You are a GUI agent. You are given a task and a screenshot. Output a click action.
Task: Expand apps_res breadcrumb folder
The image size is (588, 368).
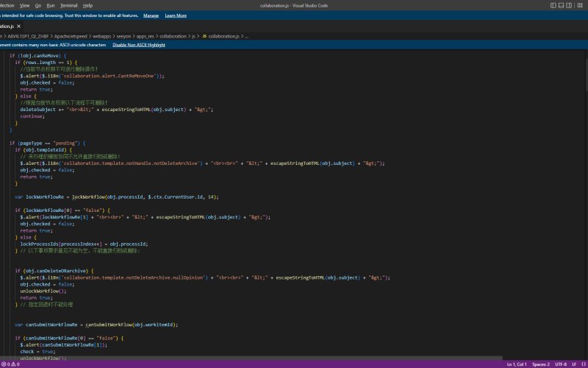145,36
